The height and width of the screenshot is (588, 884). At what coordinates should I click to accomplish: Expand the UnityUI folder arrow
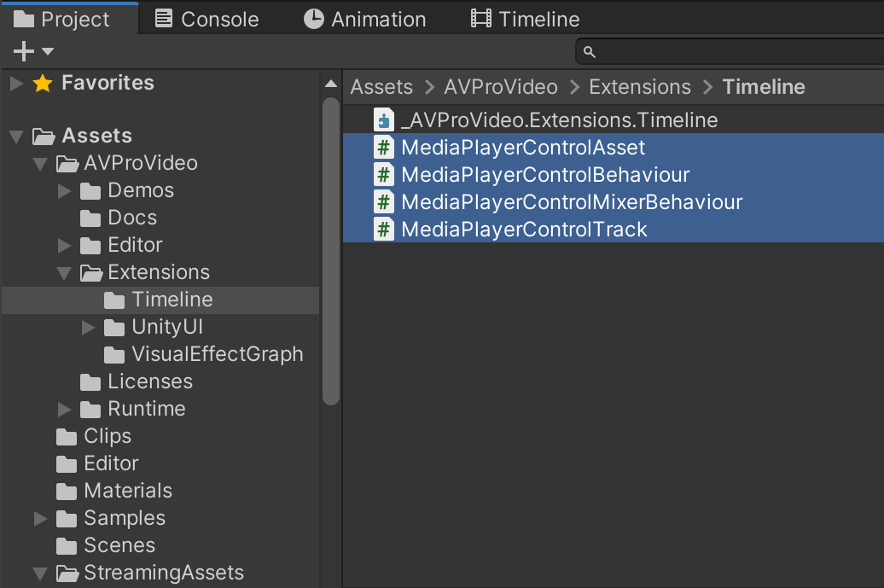[x=88, y=328]
